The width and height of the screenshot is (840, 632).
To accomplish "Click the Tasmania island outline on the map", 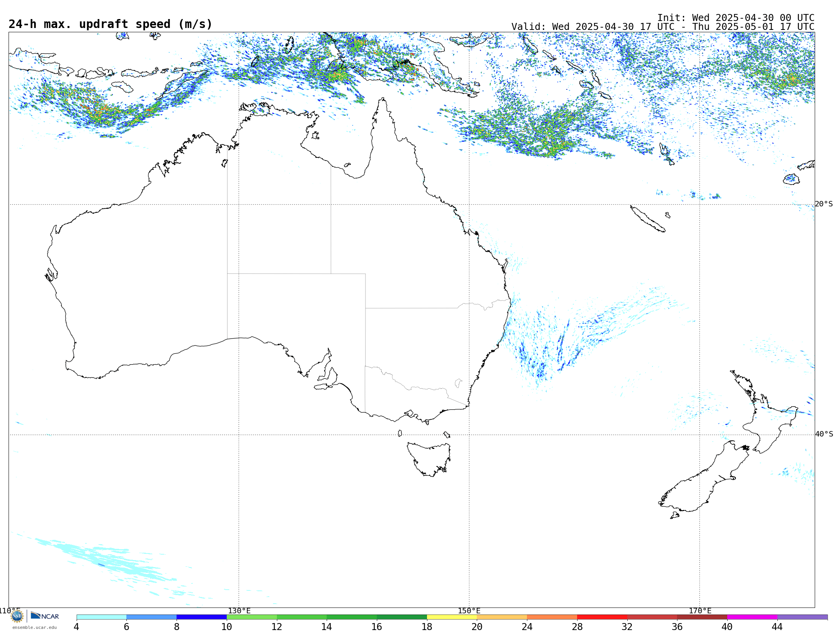I will (429, 459).
